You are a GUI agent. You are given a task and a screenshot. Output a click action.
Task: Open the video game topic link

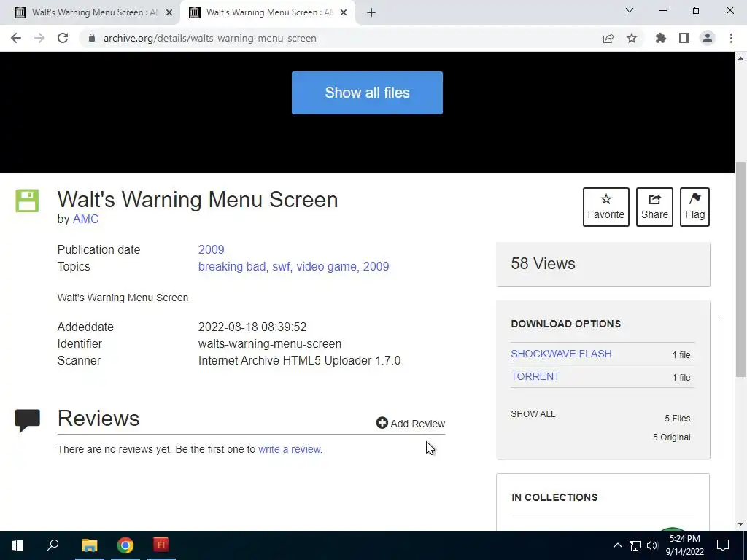[326, 266]
